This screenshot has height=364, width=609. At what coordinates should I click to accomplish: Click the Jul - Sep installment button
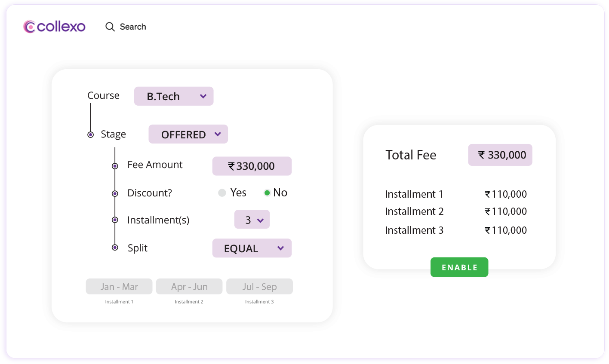pyautogui.click(x=259, y=286)
